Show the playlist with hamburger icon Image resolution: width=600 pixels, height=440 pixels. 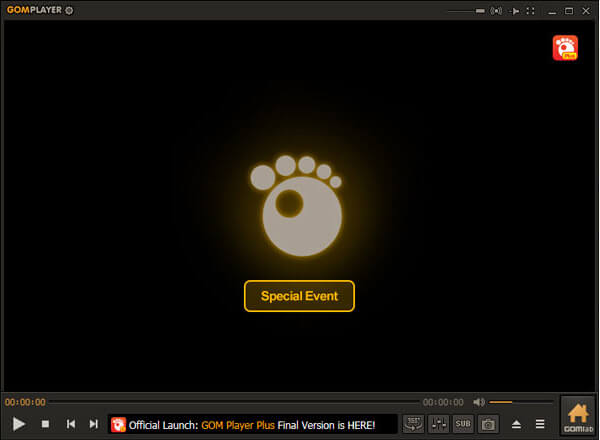pos(540,424)
